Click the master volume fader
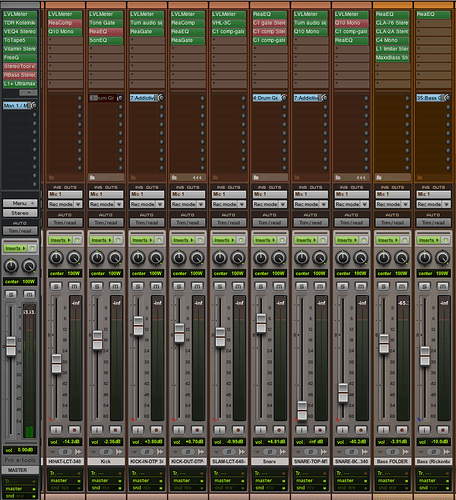 click(11, 346)
